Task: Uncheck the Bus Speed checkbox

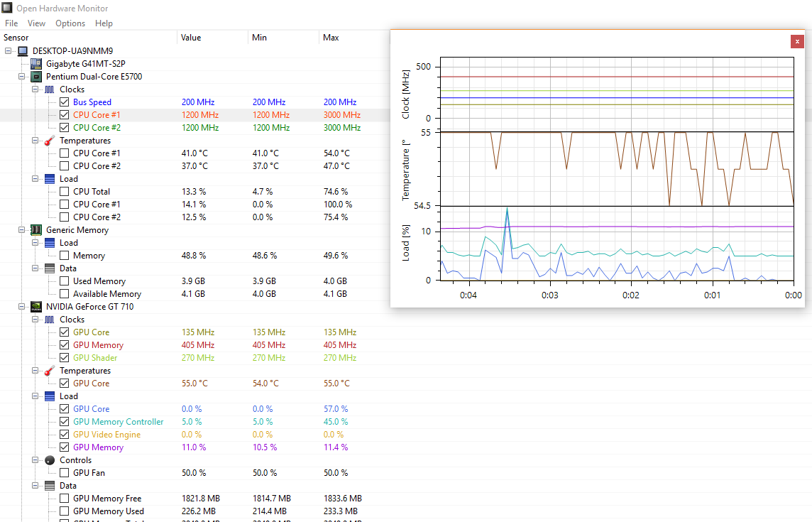Action: [64, 102]
